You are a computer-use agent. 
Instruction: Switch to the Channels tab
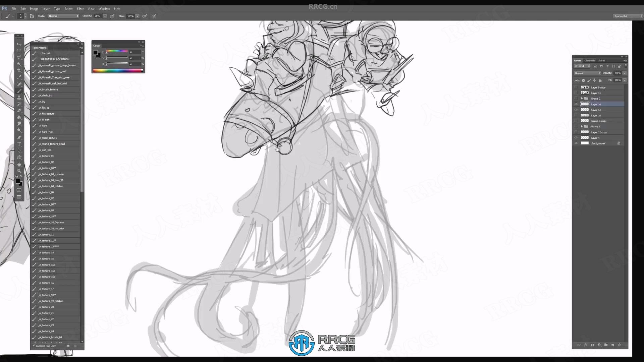589,61
